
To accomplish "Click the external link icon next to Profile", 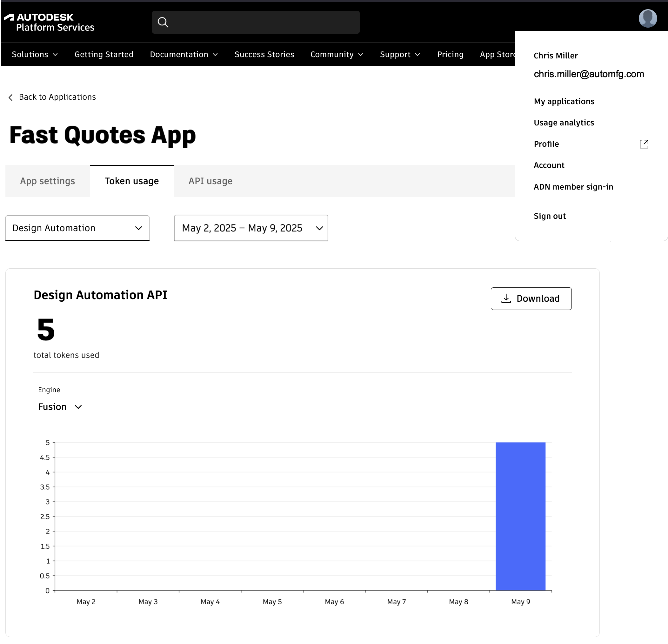I will (644, 144).
